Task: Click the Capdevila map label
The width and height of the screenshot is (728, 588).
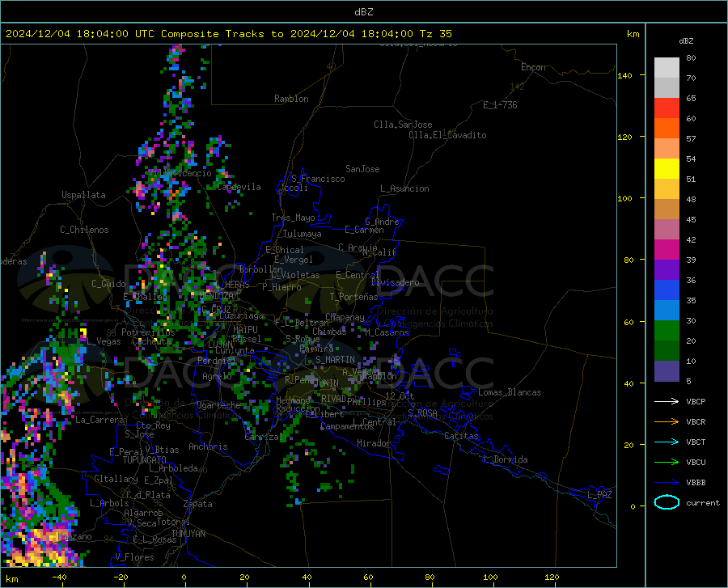Action: coord(239,187)
